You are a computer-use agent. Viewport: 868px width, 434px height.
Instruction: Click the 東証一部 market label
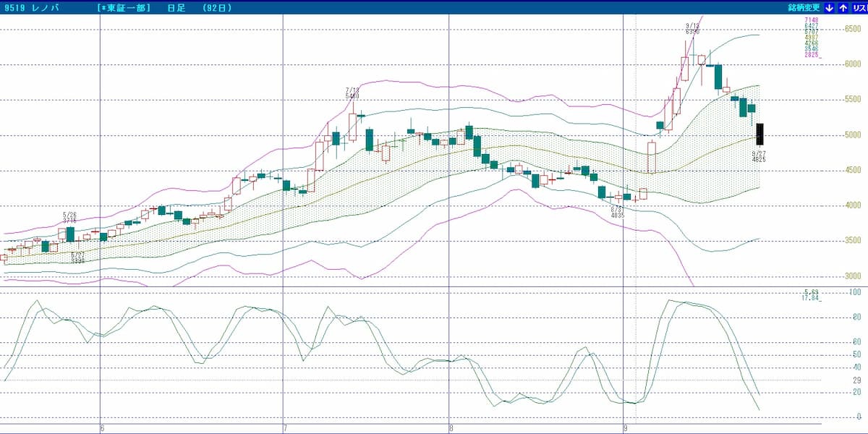tap(123, 8)
